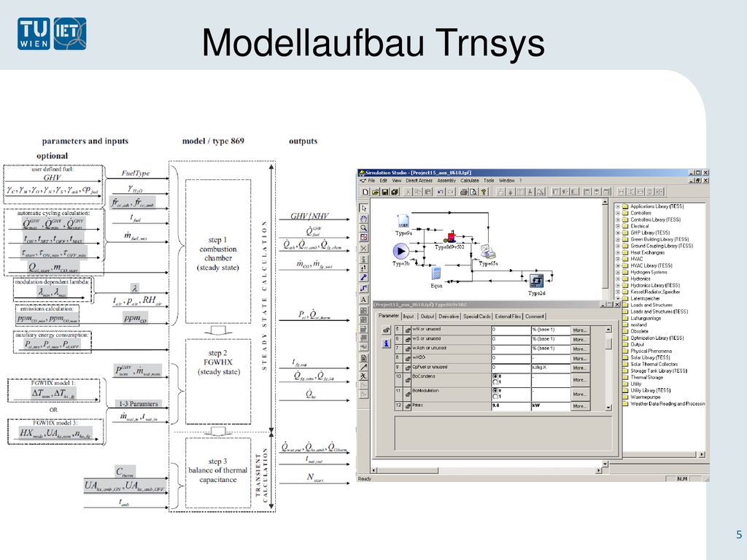Open the Calculate menu
The image size is (747, 560).
469,181
